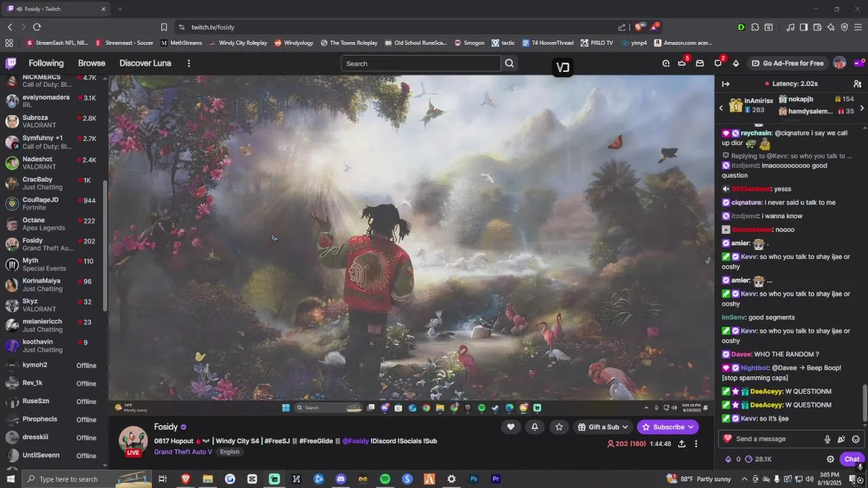Image resolution: width=868 pixels, height=488 pixels.
Task: Send message with Chat button
Action: (852, 459)
